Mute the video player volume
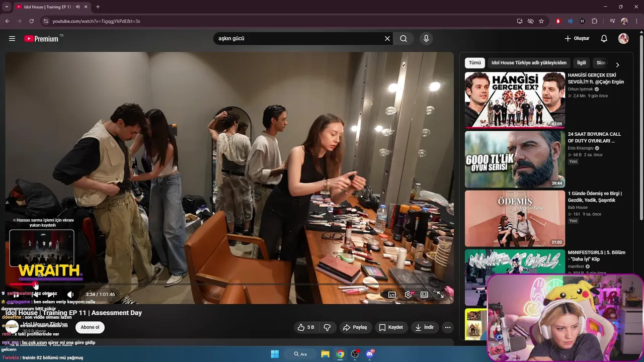 click(70, 295)
